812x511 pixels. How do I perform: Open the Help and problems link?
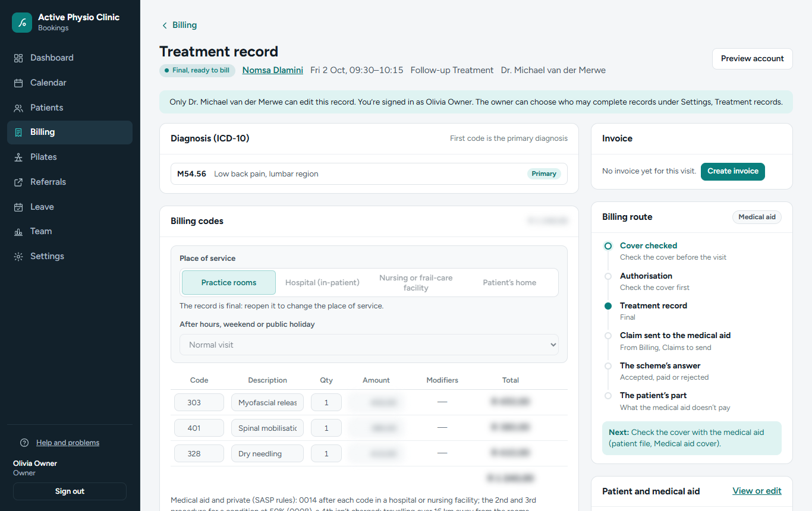click(x=68, y=443)
